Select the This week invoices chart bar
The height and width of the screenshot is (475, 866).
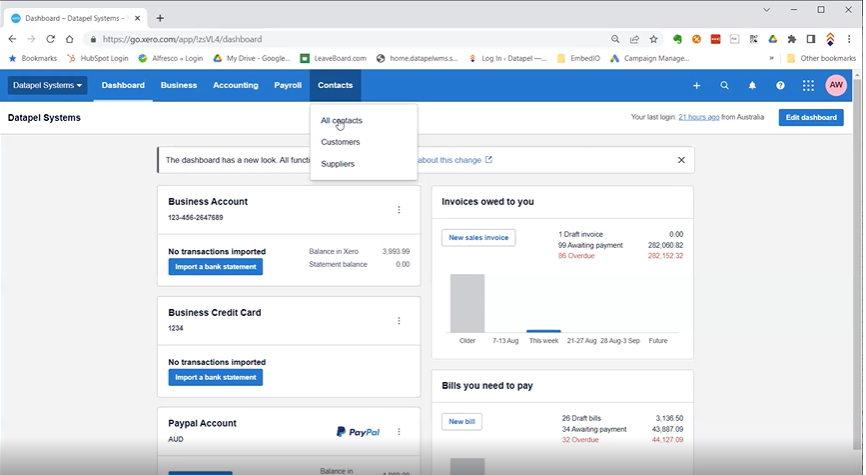coord(543,331)
